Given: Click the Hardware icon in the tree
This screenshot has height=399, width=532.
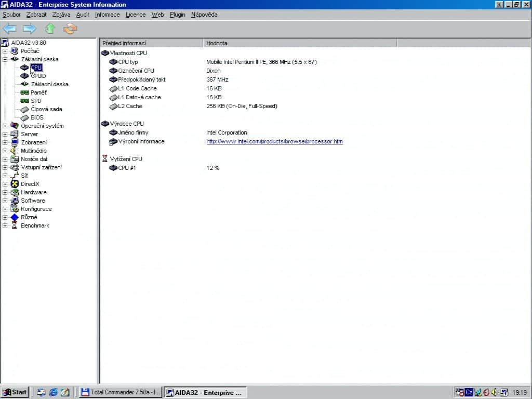Looking at the screenshot, I should (14, 192).
